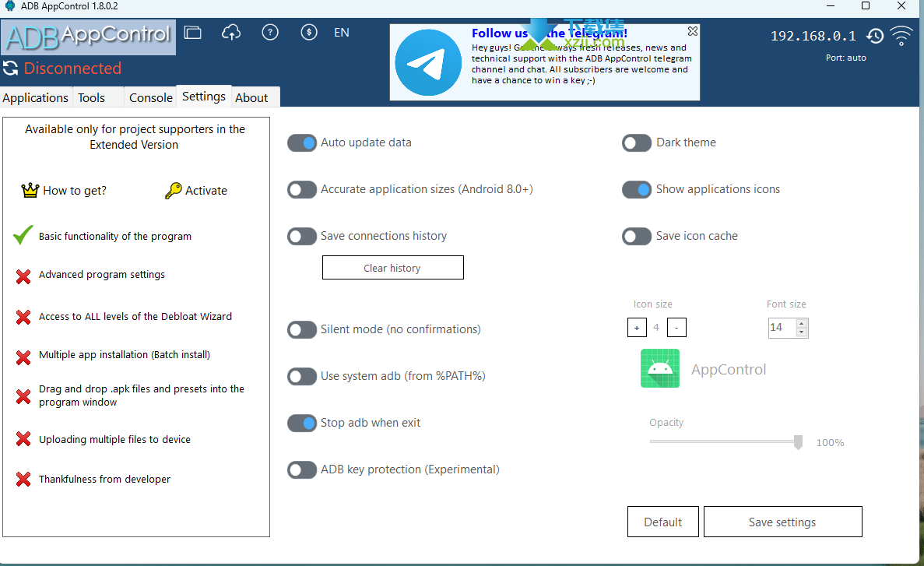Click the Wi-Fi wireless connection icon

click(x=901, y=36)
